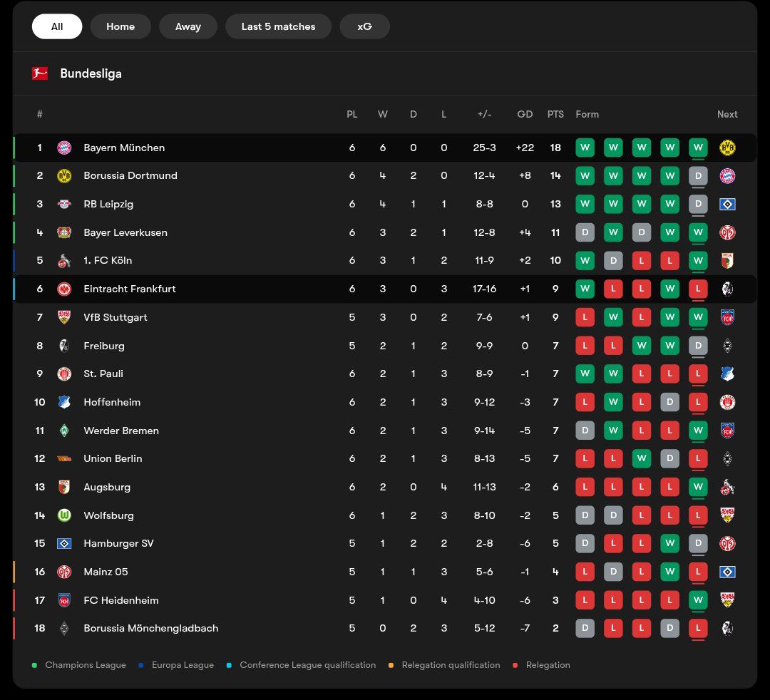770x700 pixels.
Task: Open the St. Pauli team link
Action: click(x=103, y=374)
